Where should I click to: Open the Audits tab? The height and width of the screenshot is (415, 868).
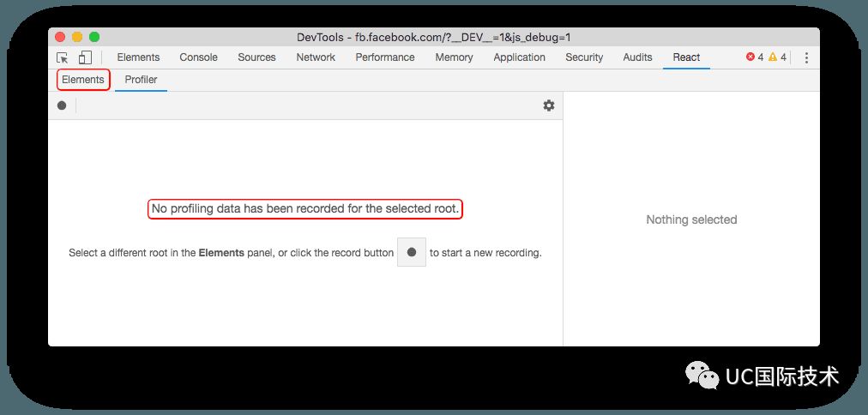[638, 57]
